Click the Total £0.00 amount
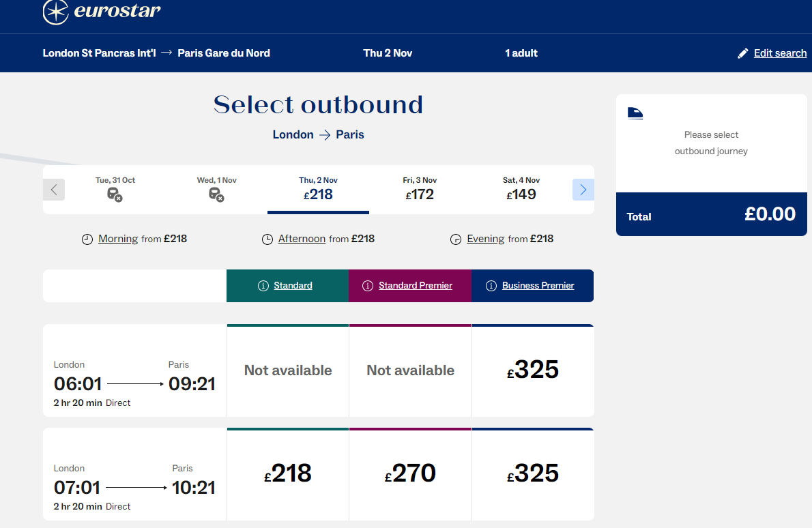The image size is (812, 528). tap(770, 214)
